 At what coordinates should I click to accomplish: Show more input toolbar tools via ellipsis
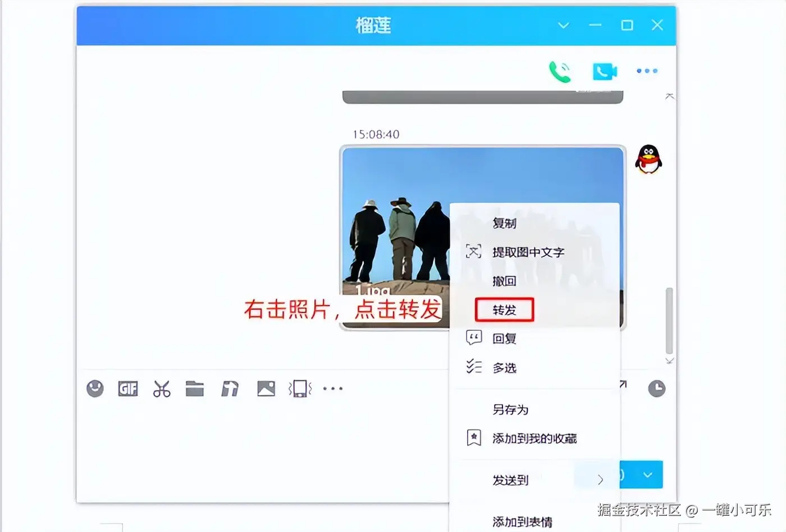tap(333, 388)
